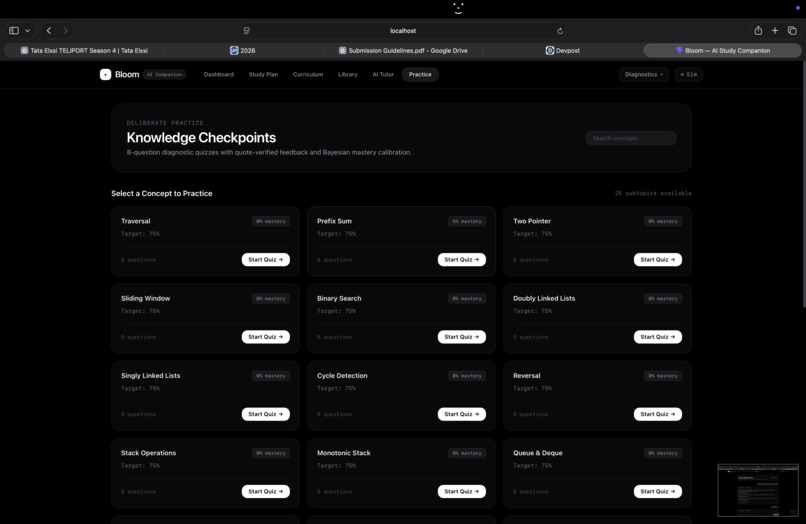Switch to Submission Guidelines.pdf Google Drive tab
806x524 pixels.
pos(403,50)
